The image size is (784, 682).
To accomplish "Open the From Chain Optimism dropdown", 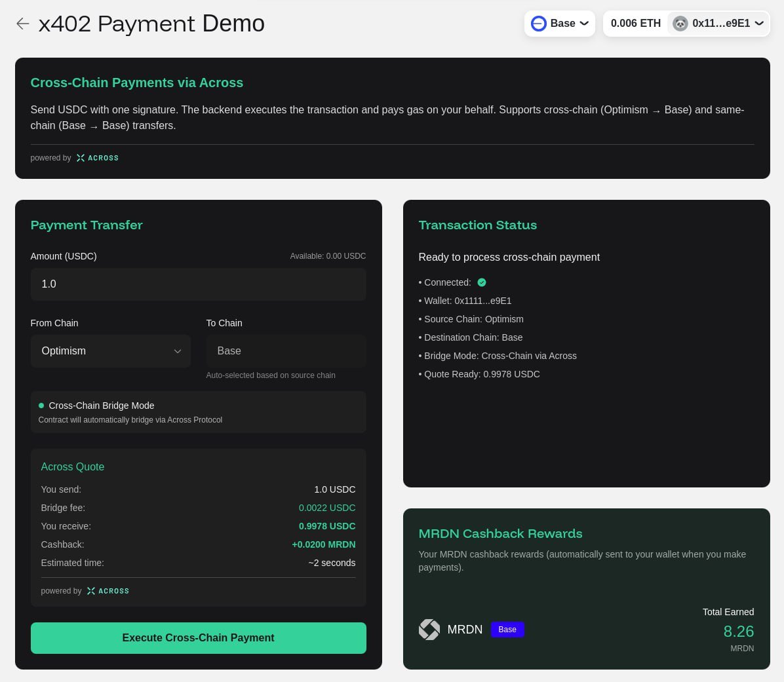I will point(111,351).
